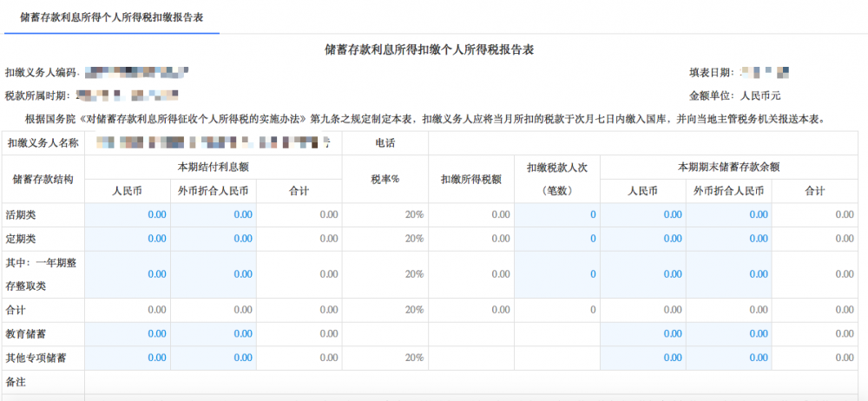Click the 扣缴义务人名称 value field
868x401 pixels.
click(213, 143)
